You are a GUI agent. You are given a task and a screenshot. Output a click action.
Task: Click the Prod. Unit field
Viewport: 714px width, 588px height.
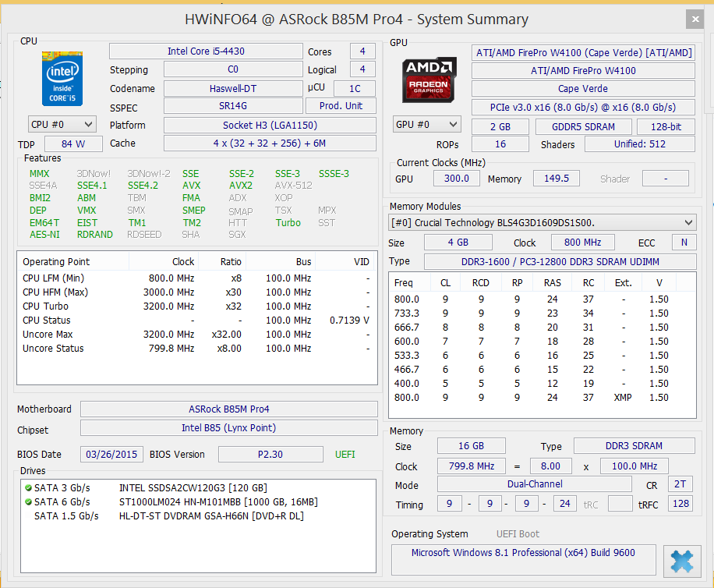point(341,105)
